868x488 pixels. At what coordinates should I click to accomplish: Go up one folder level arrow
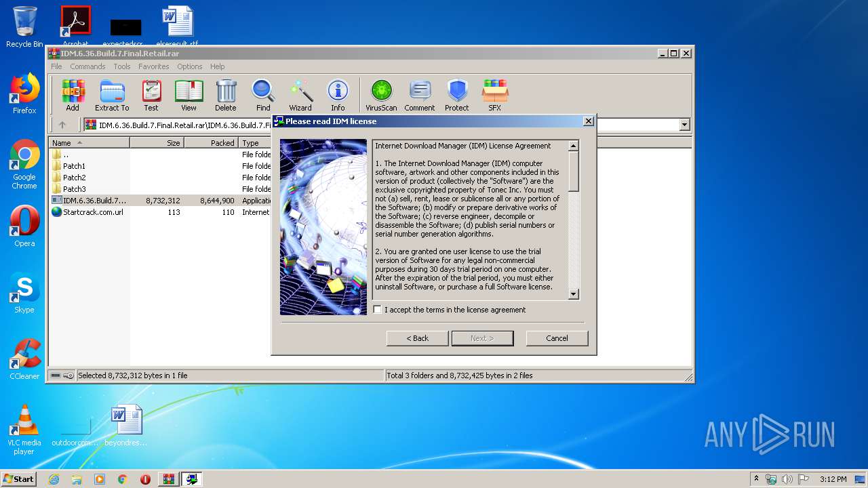(62, 125)
